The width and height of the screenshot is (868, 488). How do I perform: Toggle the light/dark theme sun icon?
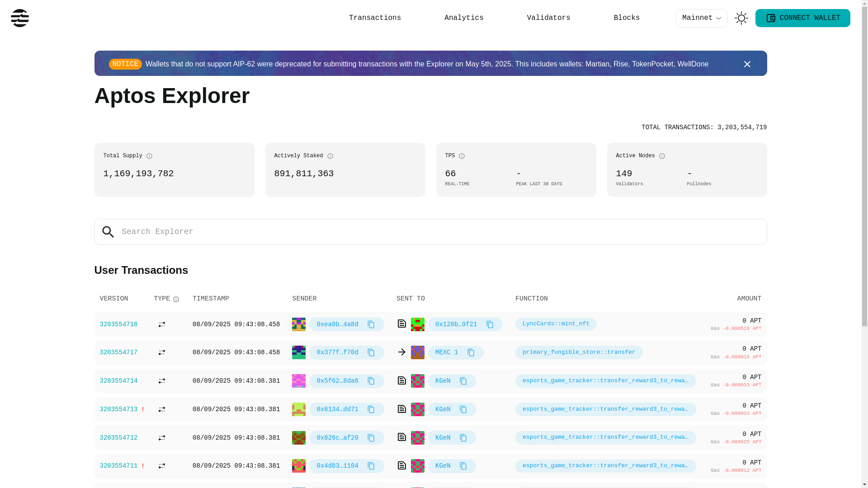741,18
